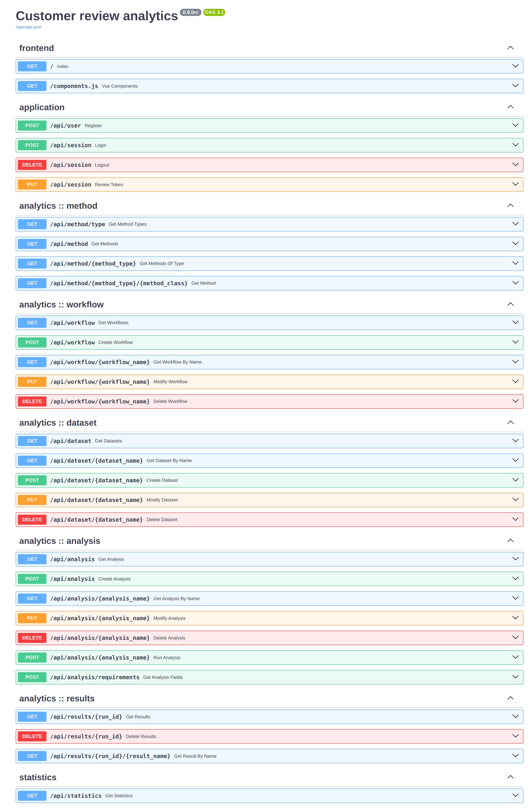532x809 pixels.
Task: Click the analytics :: dataset section heading
Action: click(x=58, y=423)
